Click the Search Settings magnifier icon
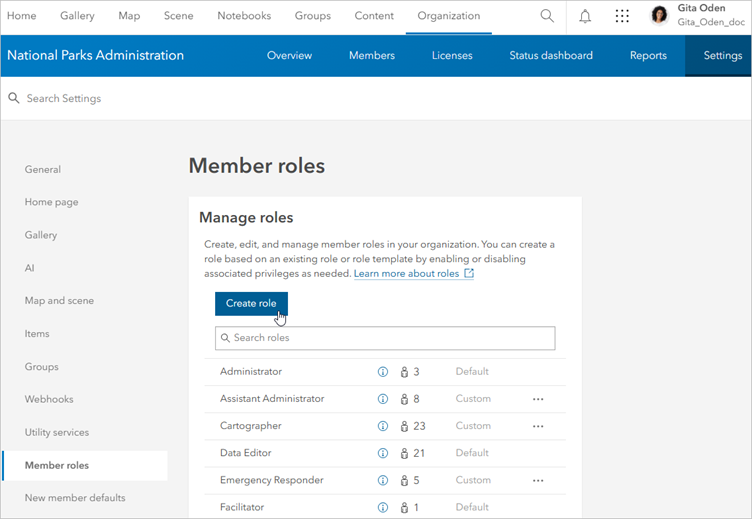This screenshot has height=519, width=752. [14, 98]
